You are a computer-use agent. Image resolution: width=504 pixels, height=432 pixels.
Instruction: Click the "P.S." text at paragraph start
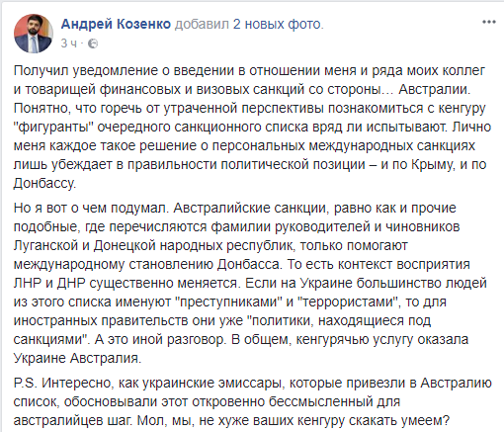point(25,383)
